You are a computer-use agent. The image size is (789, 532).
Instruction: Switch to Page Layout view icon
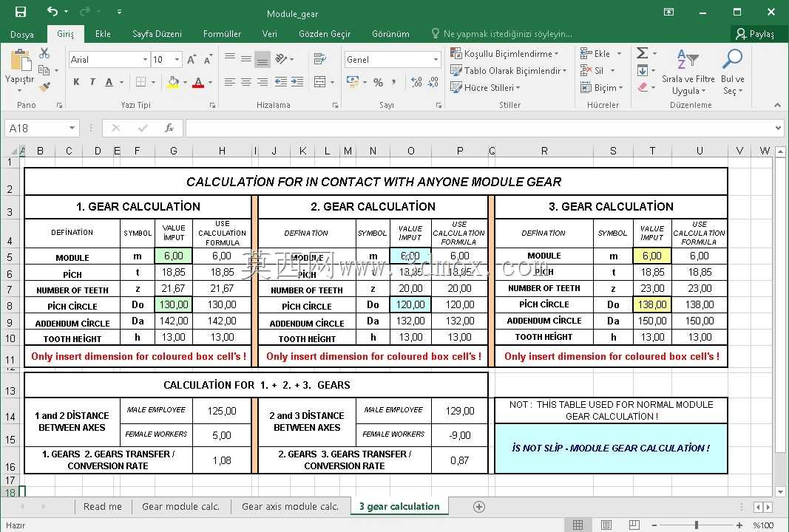tap(606, 525)
